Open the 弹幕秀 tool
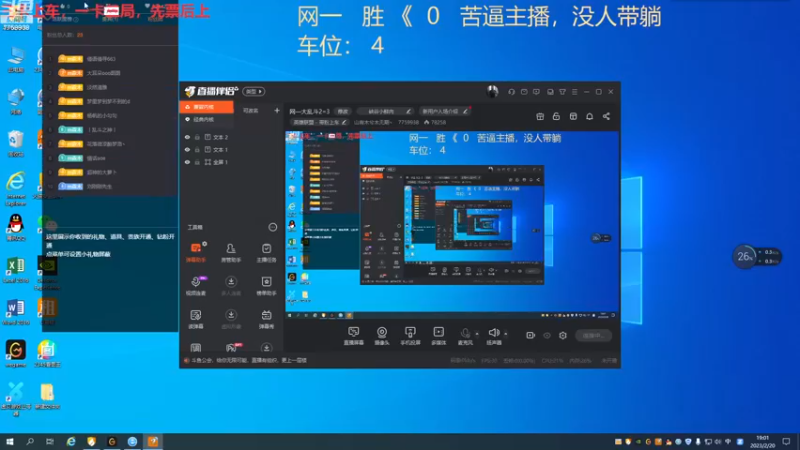800x450 pixels. click(x=266, y=319)
